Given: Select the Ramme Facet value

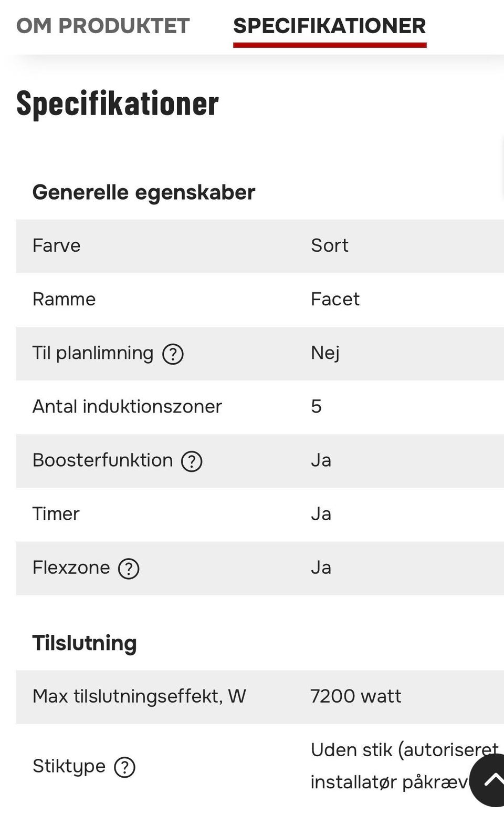Looking at the screenshot, I should tap(335, 299).
